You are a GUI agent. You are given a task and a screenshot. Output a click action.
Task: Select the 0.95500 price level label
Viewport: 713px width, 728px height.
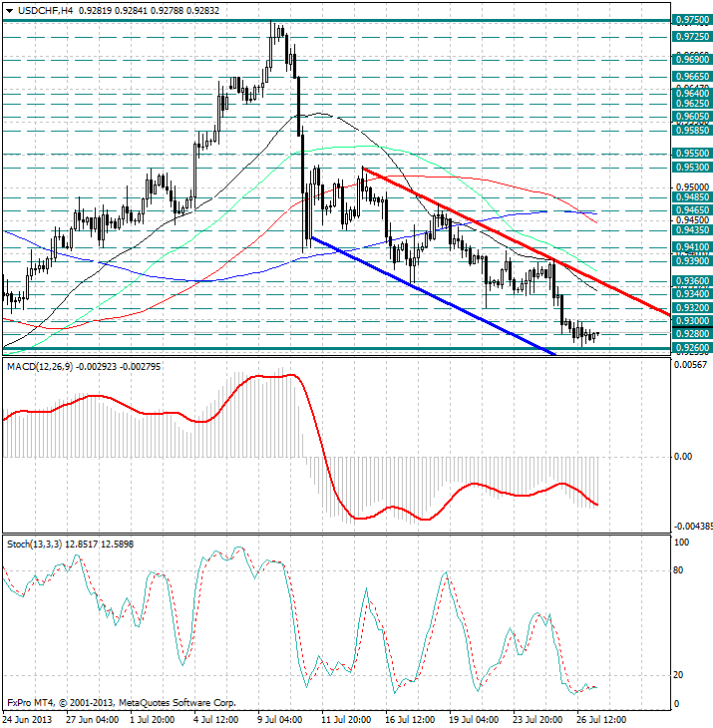[x=692, y=154]
